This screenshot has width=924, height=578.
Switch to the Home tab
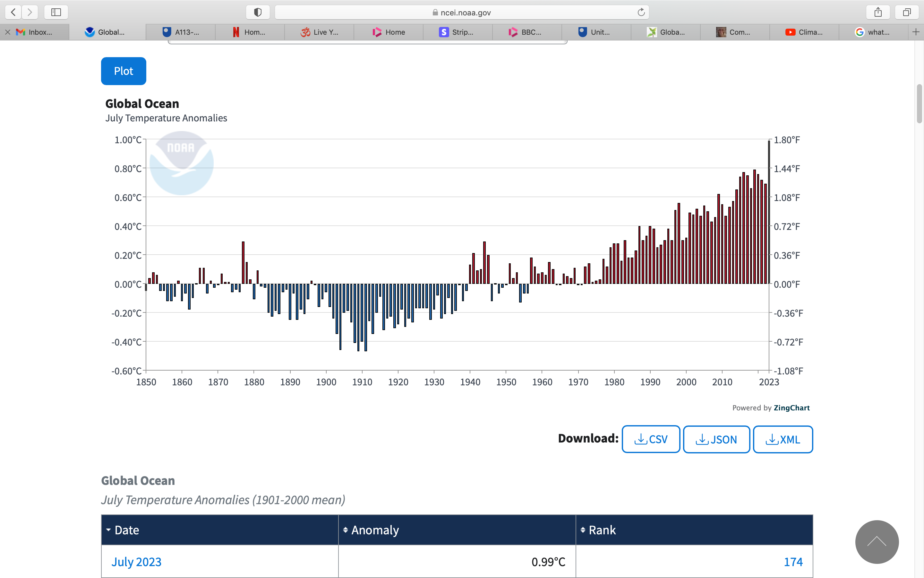click(389, 32)
